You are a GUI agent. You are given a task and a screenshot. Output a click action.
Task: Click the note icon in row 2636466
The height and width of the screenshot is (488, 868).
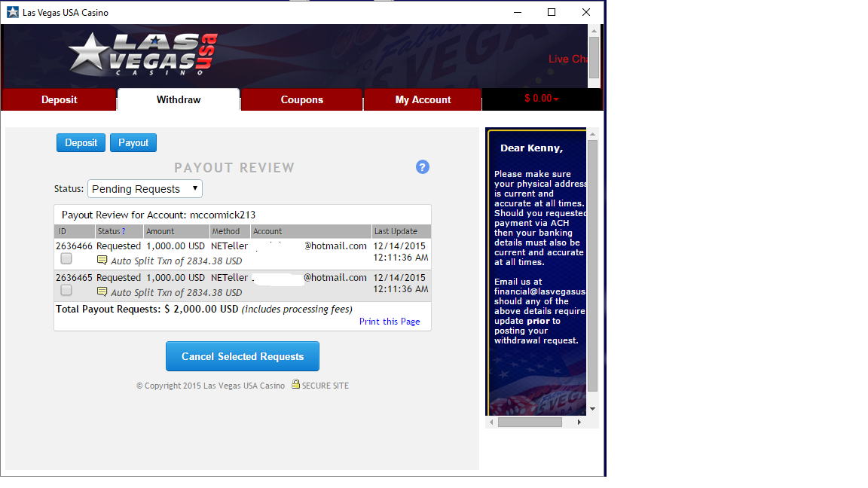[x=102, y=260]
